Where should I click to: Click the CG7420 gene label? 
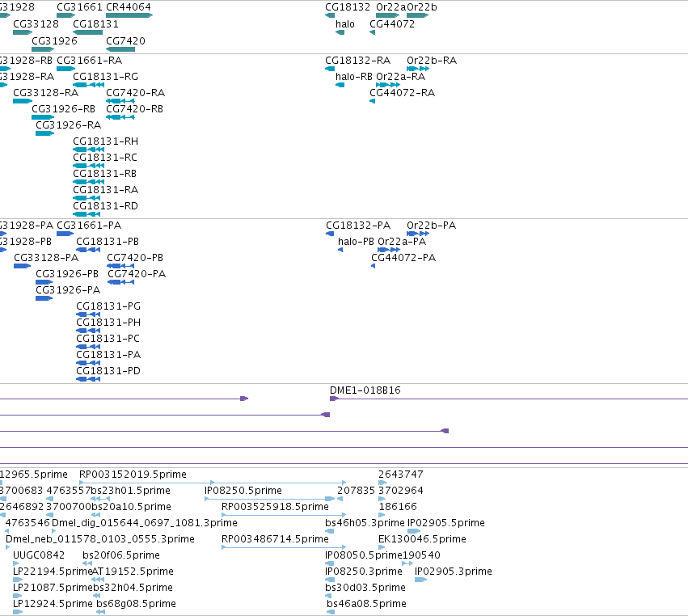pos(125,40)
